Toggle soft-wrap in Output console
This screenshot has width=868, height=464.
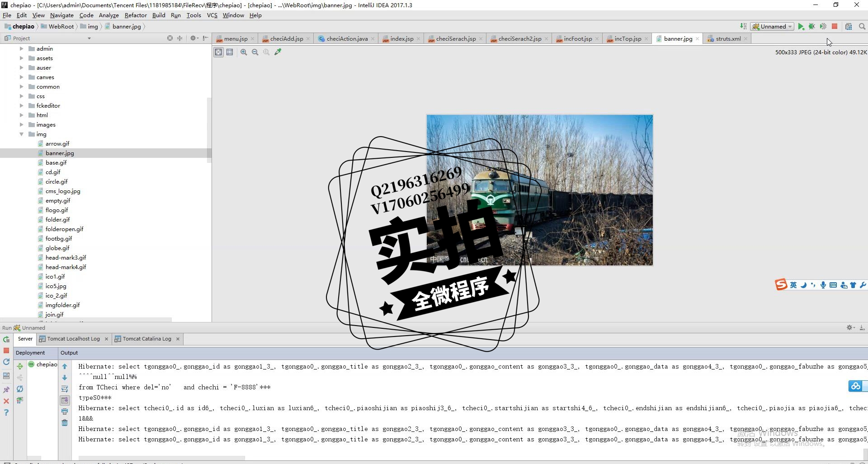65,389
